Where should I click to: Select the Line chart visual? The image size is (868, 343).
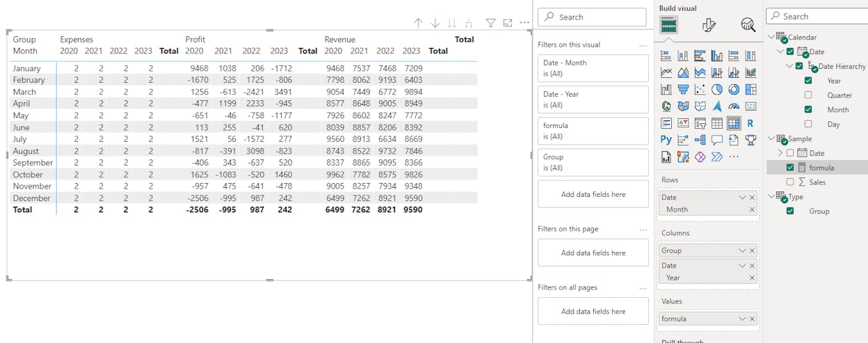(666, 72)
